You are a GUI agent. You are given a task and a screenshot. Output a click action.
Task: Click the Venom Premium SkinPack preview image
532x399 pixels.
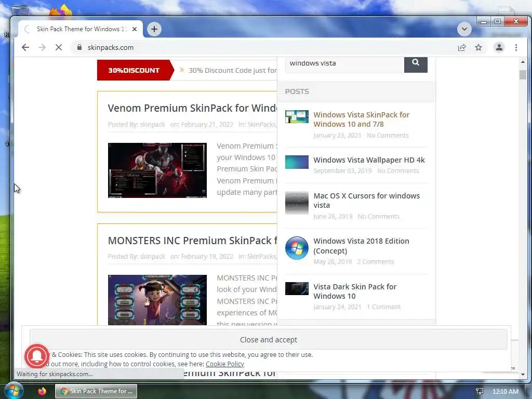tap(157, 170)
